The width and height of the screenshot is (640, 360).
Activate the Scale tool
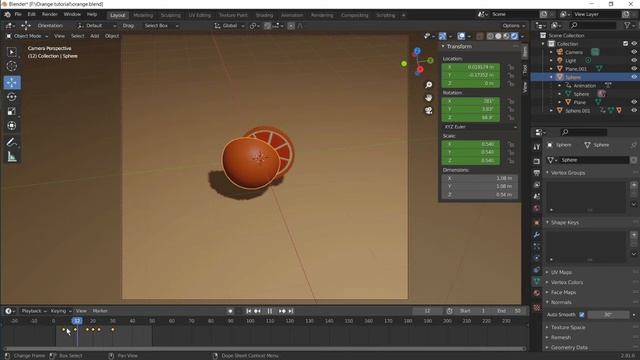(x=11, y=111)
